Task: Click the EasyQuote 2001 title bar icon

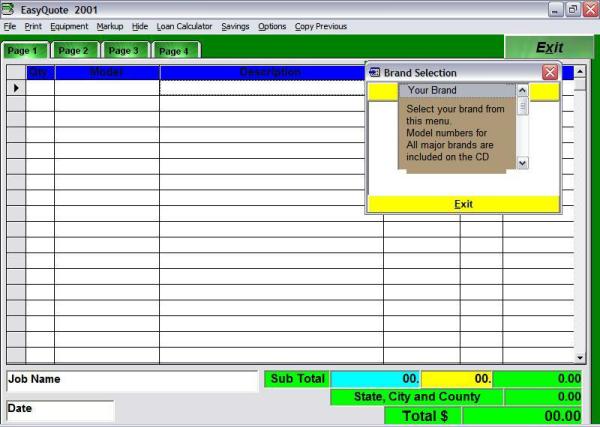Action: pyautogui.click(x=8, y=9)
